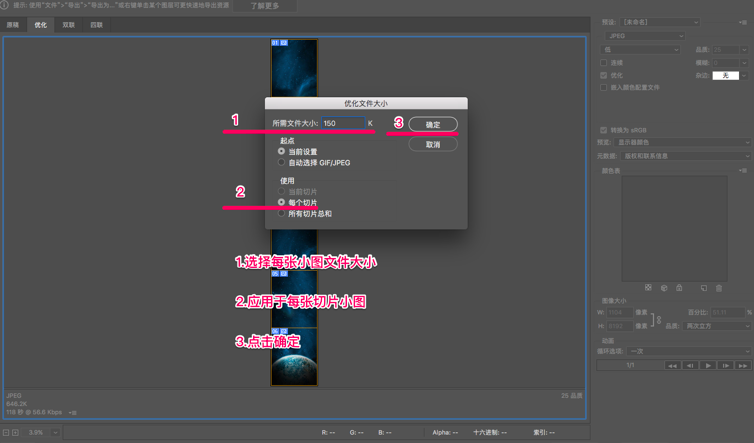Click the color table lock icon

(679, 288)
